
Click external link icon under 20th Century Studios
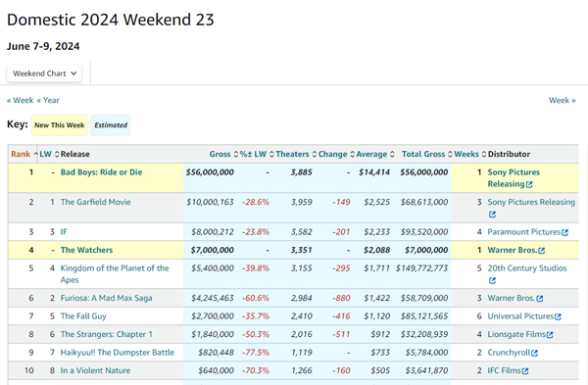click(x=492, y=280)
